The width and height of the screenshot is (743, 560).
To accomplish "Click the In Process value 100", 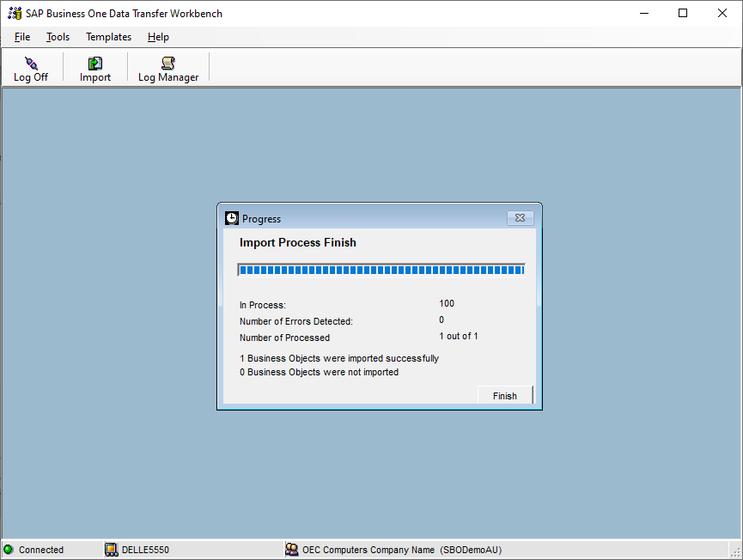I will [x=447, y=303].
